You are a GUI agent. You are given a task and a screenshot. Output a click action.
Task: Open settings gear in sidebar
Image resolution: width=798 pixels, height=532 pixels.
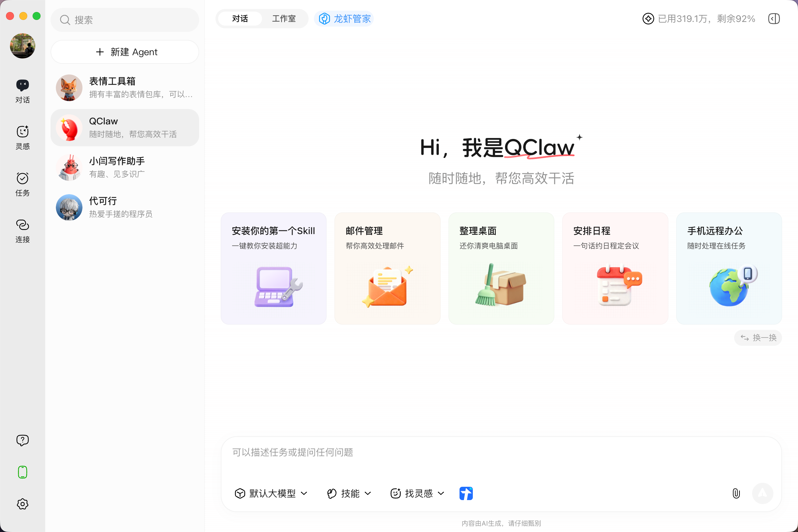pyautogui.click(x=22, y=504)
